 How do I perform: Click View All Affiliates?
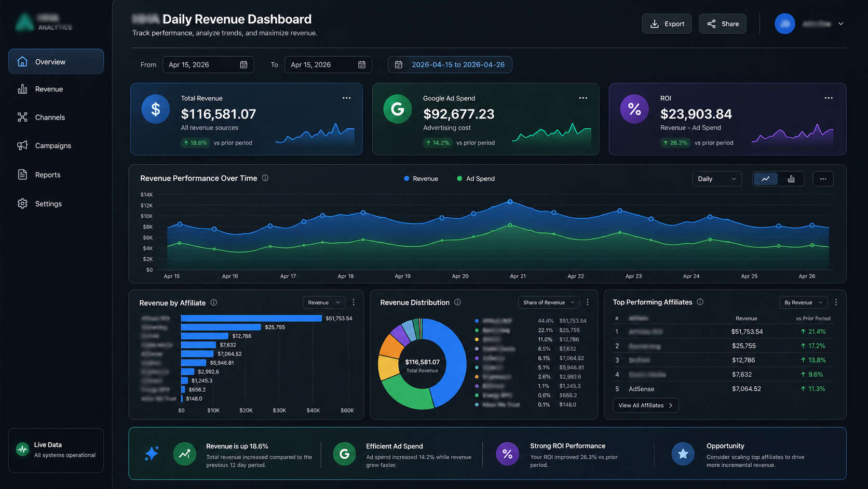646,405
